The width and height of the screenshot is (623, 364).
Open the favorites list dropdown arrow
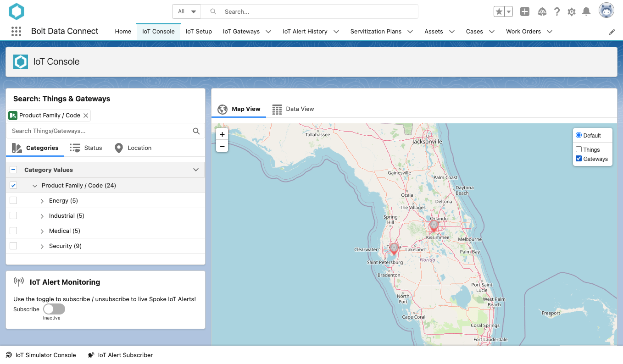[508, 12]
